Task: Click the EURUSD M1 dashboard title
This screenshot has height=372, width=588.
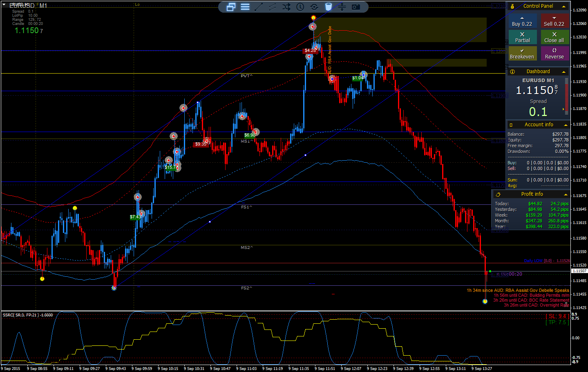Action: point(538,81)
